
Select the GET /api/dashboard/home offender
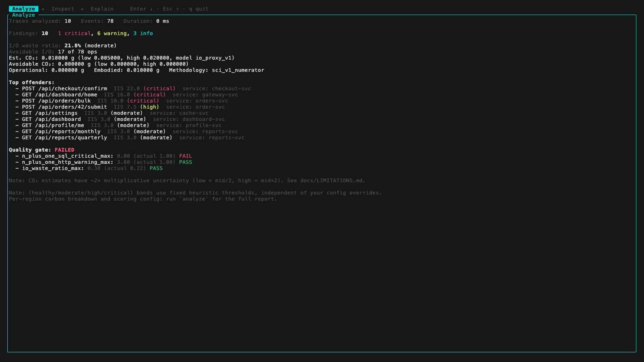[127, 95]
